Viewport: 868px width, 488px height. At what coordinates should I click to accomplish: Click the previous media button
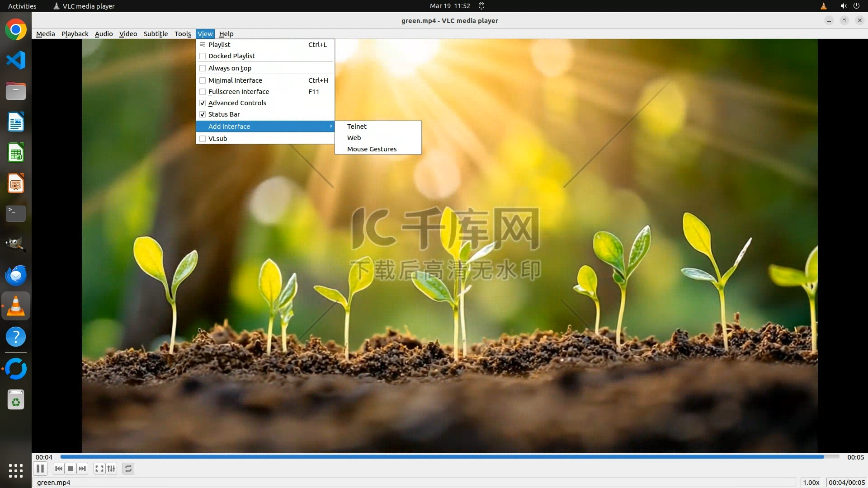(x=59, y=469)
